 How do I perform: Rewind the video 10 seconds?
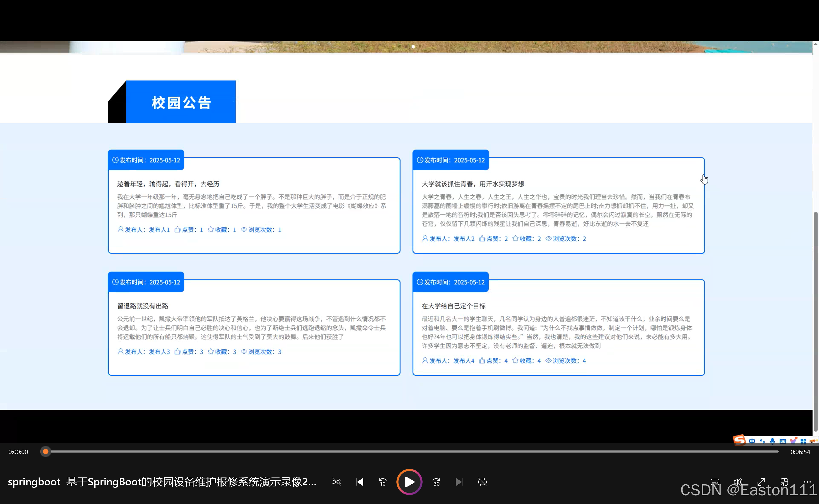[x=383, y=482]
